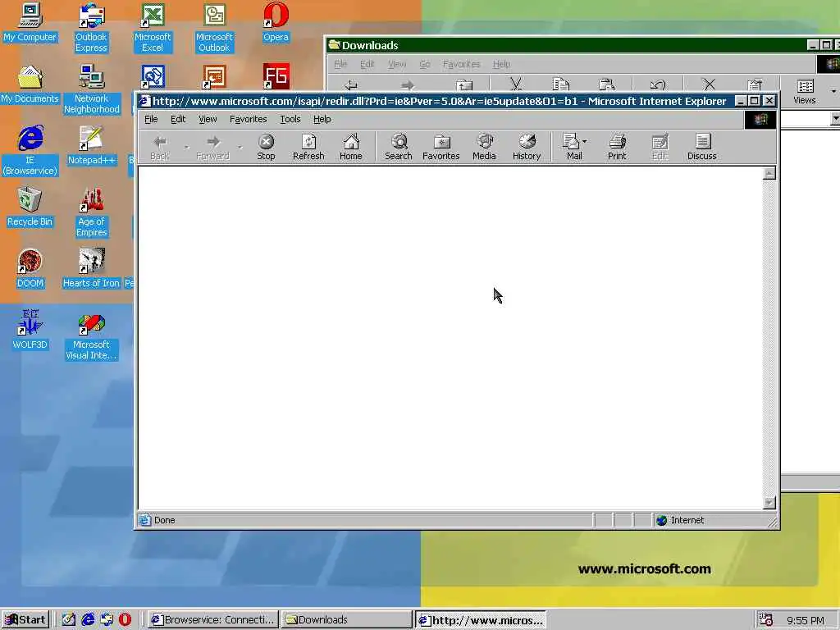Open the Go menu in Downloads window
The image size is (840, 630).
[x=425, y=64]
